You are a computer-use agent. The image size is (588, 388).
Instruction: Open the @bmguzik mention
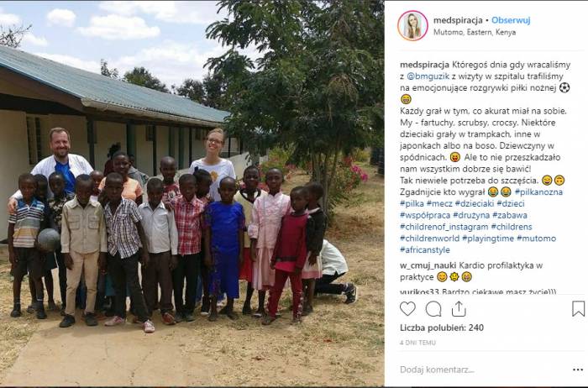428,76
